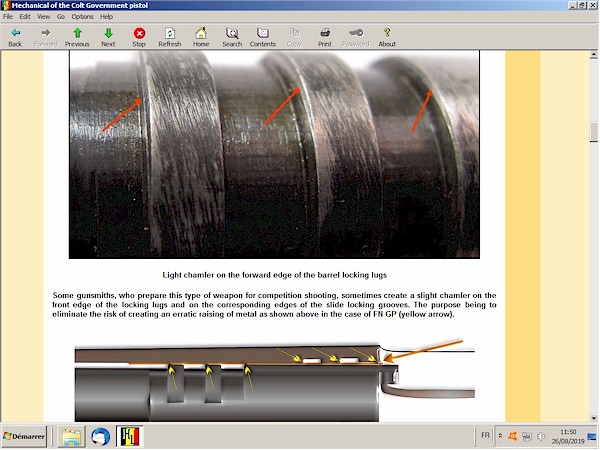
Task: Open the orange antivirus tray icon
Action: click(513, 436)
